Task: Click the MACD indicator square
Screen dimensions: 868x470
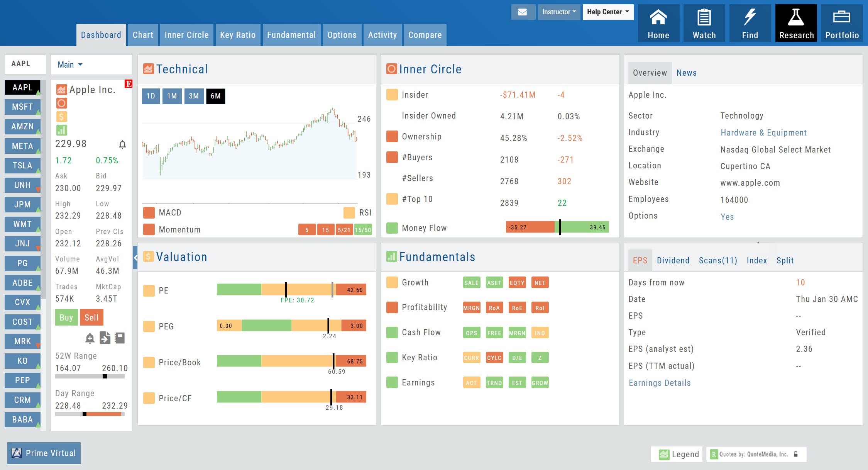Action: (149, 213)
